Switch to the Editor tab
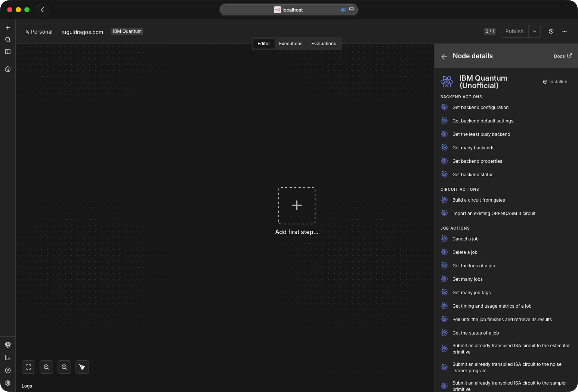This screenshot has height=392, width=578. click(264, 44)
